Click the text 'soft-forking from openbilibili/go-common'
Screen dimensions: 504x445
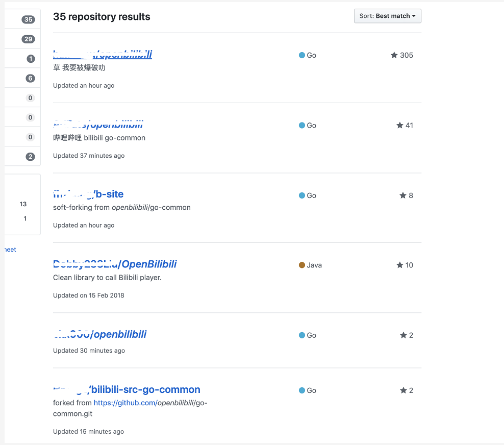(122, 207)
